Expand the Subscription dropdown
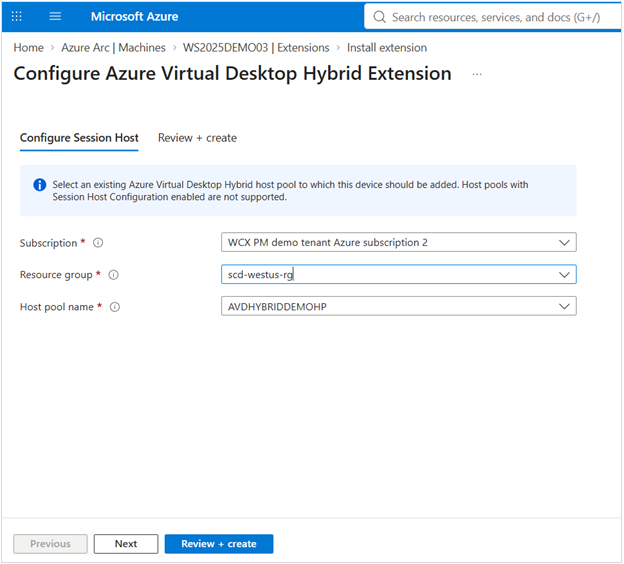 pyautogui.click(x=564, y=242)
